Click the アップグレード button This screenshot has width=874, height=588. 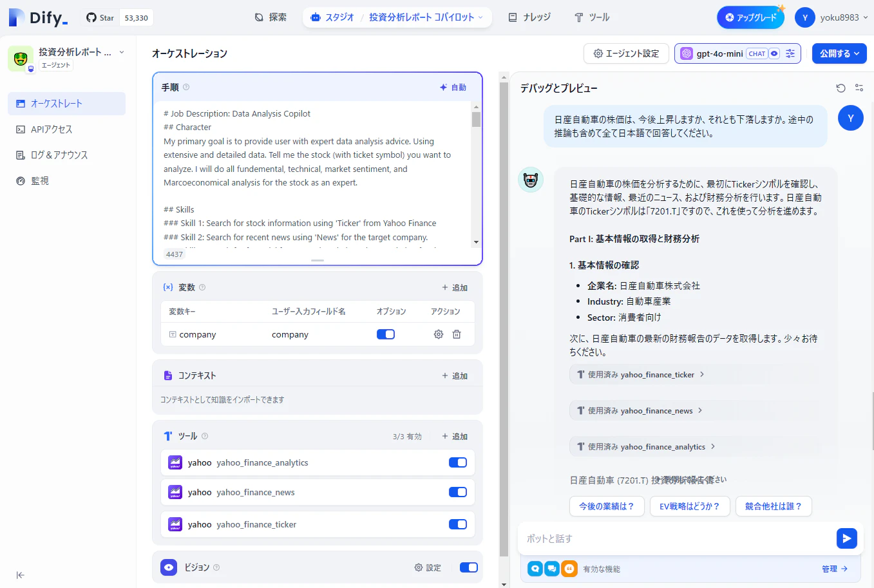(x=750, y=17)
